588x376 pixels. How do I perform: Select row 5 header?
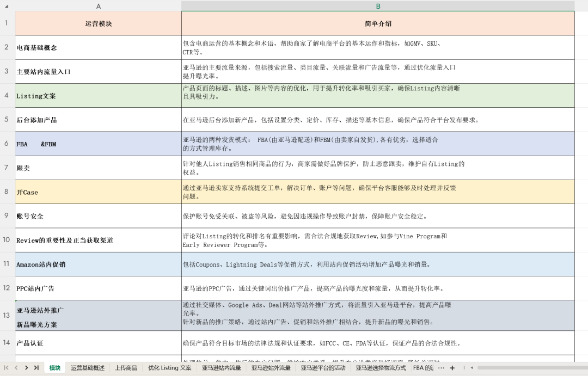pyautogui.click(x=6, y=120)
